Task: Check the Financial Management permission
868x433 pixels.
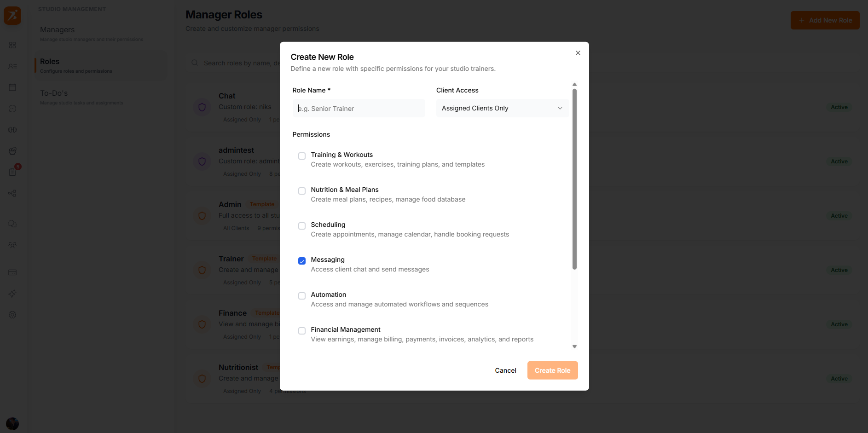Action: (x=301, y=331)
